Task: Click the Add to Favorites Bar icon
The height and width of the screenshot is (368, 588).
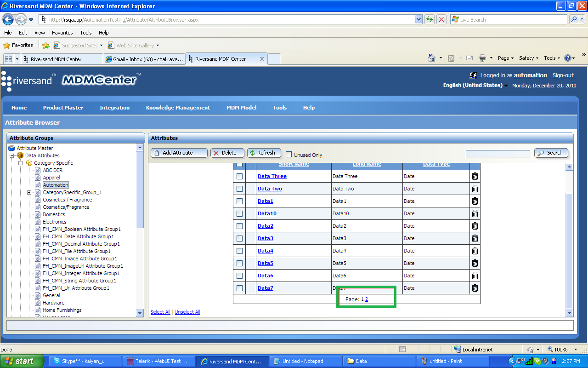Action: [46, 45]
